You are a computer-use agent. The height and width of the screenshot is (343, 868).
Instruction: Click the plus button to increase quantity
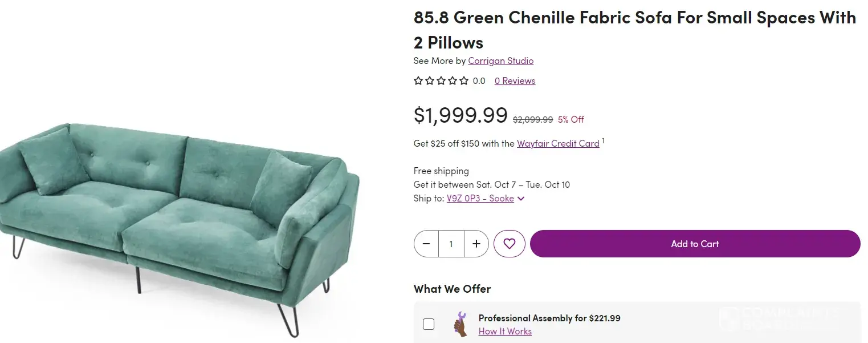click(476, 244)
